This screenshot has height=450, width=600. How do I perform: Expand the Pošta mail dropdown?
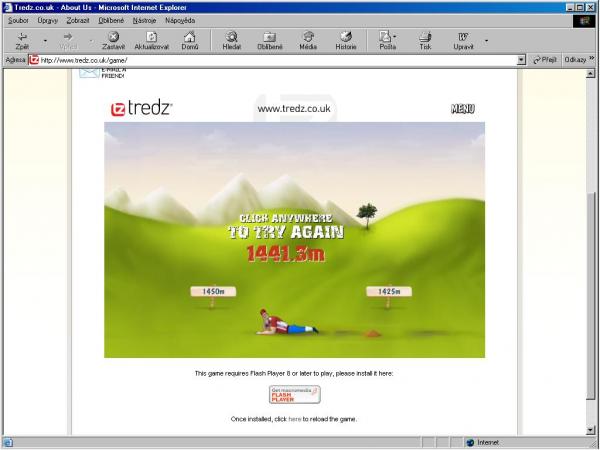[401, 40]
